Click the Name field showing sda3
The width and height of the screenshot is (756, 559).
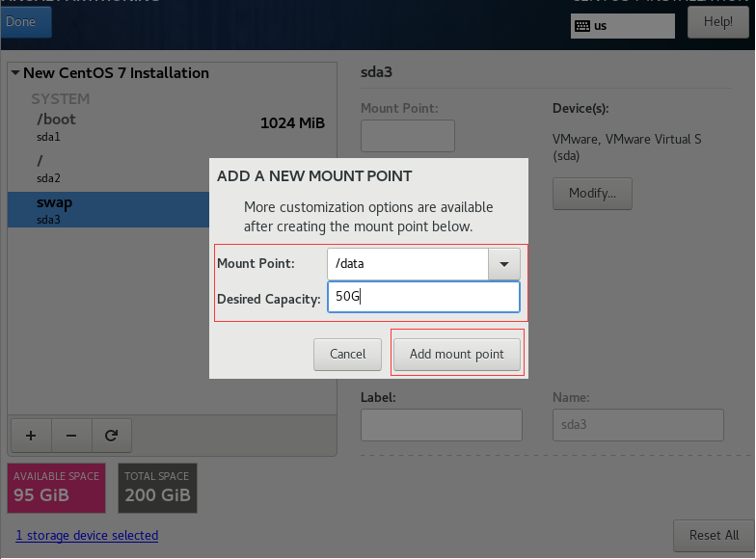(638, 425)
